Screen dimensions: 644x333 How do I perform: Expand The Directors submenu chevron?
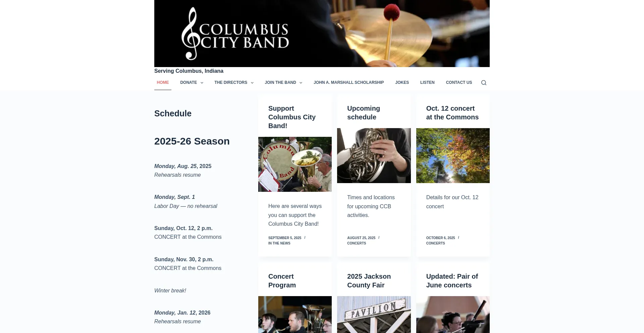[x=252, y=83]
